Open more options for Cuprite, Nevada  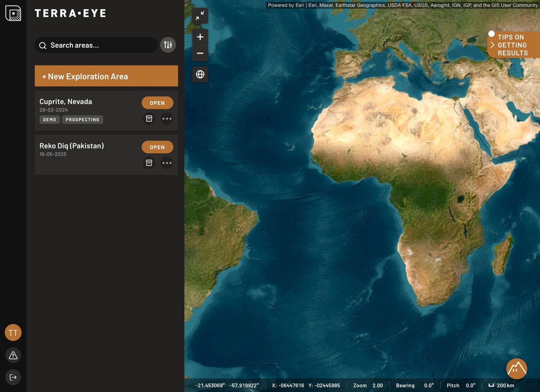click(x=167, y=119)
